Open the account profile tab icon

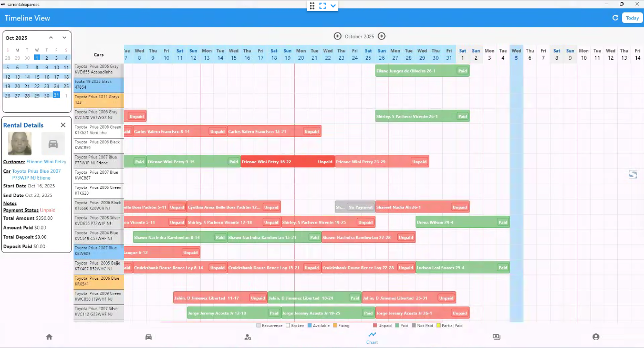(596, 337)
